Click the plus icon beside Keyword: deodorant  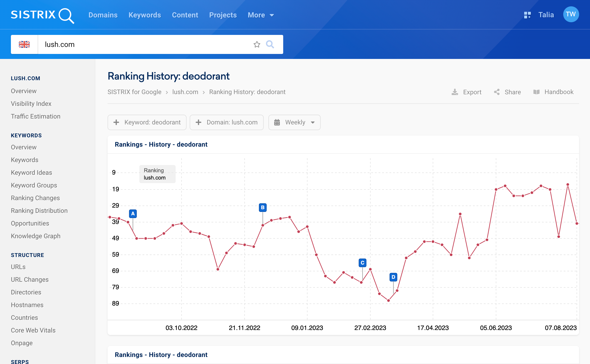coord(116,122)
